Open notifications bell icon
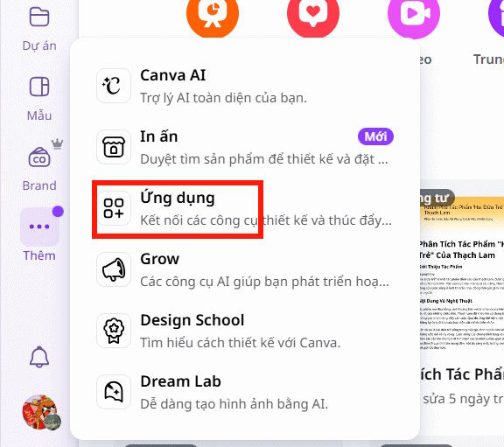Image resolution: width=504 pixels, height=447 pixels. pos(39,357)
